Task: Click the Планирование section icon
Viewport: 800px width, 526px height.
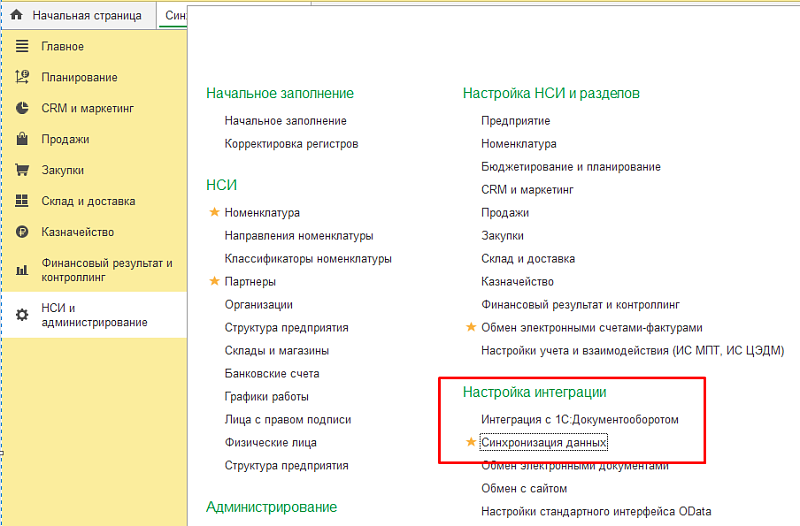Action: point(22,78)
